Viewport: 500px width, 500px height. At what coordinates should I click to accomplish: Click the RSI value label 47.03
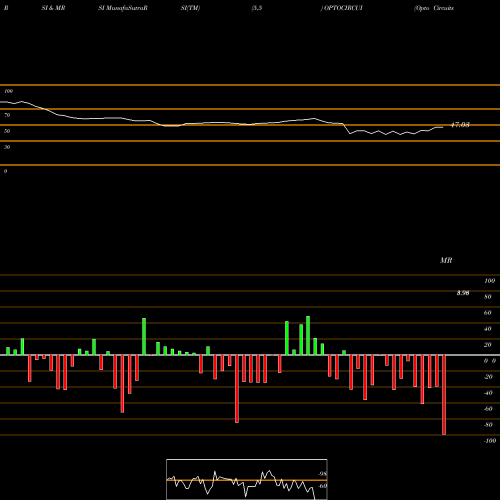460,125
